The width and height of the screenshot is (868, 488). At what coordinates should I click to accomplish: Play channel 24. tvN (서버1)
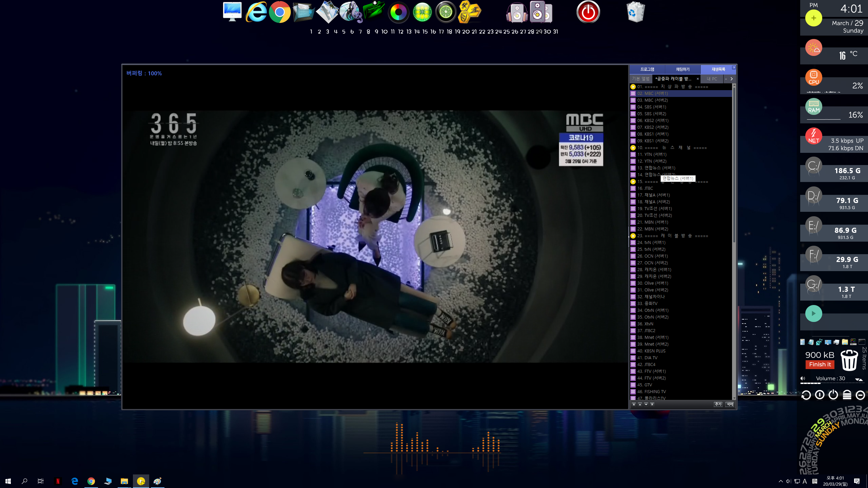(x=681, y=243)
